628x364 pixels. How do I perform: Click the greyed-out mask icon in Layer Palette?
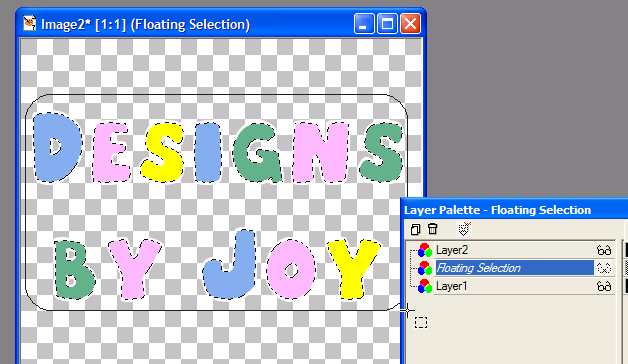click(464, 229)
